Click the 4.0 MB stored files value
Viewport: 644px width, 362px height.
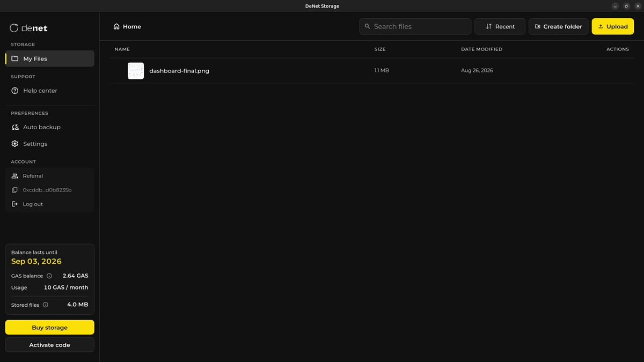[x=78, y=305]
